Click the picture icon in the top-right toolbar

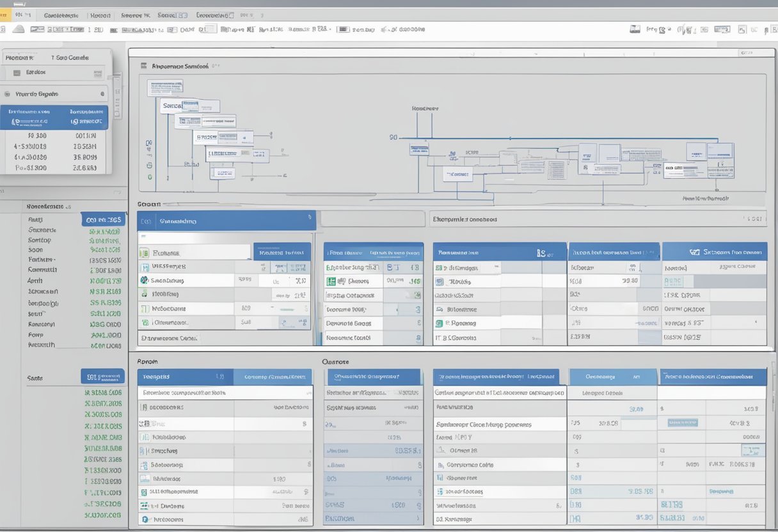click(x=635, y=29)
